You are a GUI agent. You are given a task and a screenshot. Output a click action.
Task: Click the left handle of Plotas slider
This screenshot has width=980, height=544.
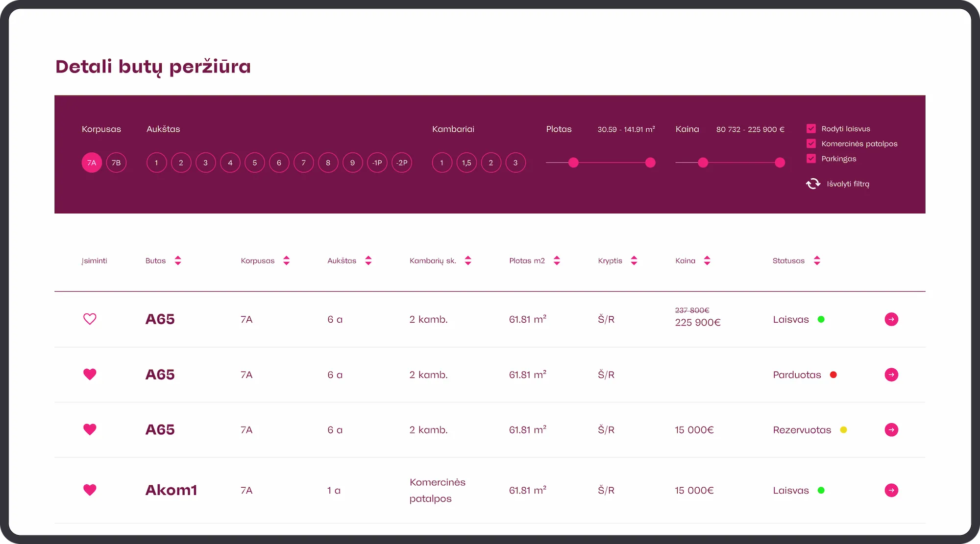click(573, 163)
